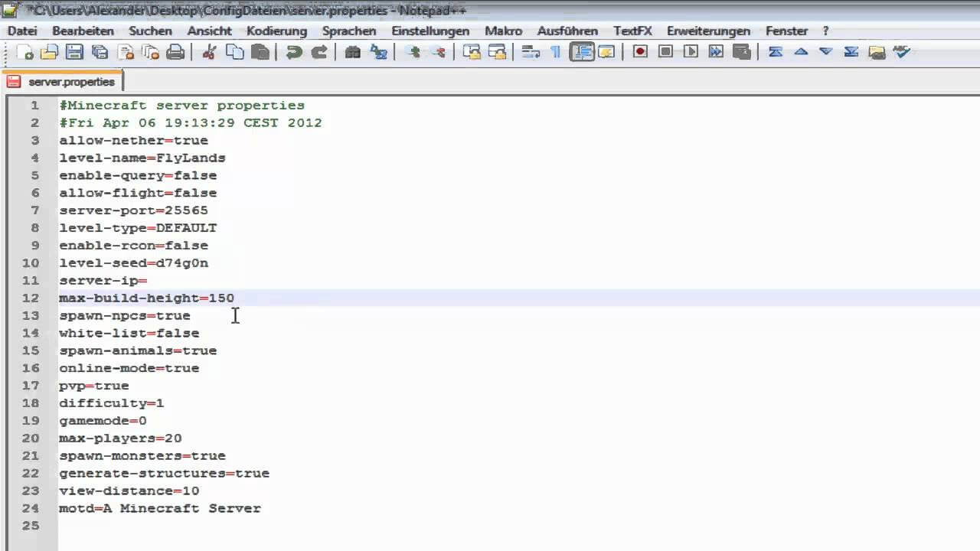Start macro recording with the red record icon

[x=640, y=52]
